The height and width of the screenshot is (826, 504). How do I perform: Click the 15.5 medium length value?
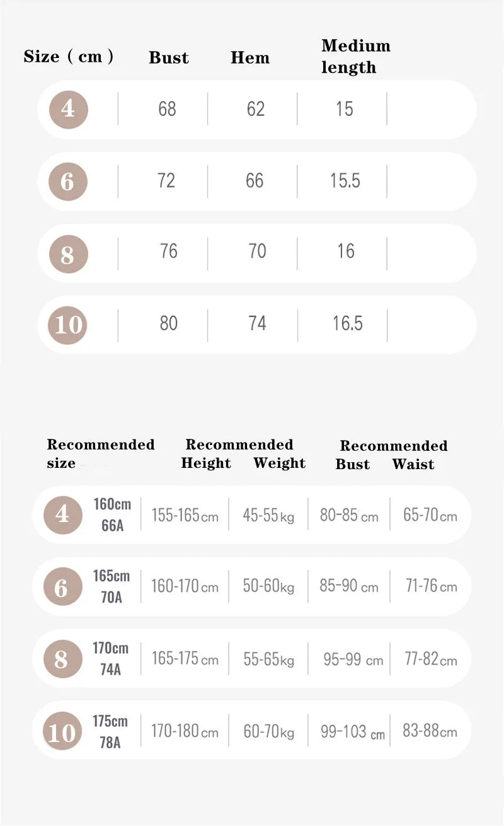pos(345,182)
